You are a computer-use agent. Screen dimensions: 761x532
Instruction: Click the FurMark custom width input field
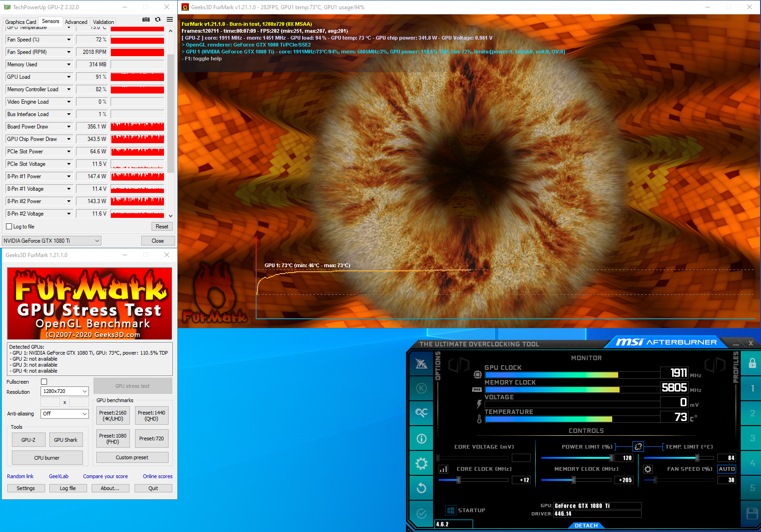[x=50, y=403]
